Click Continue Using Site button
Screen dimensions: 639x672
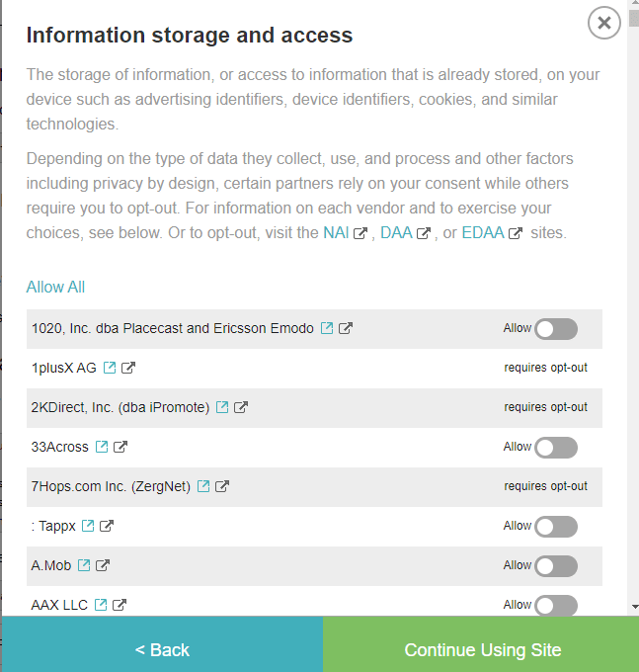click(481, 650)
